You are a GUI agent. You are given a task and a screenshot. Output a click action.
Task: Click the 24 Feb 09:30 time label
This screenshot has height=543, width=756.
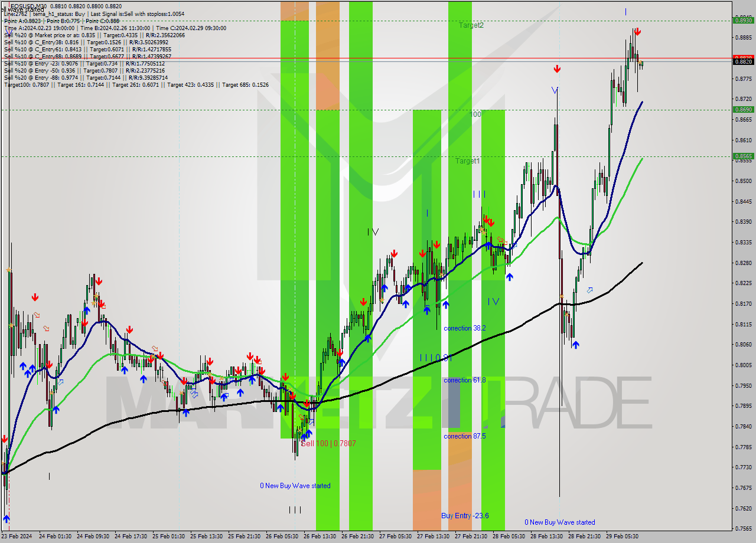click(93, 537)
